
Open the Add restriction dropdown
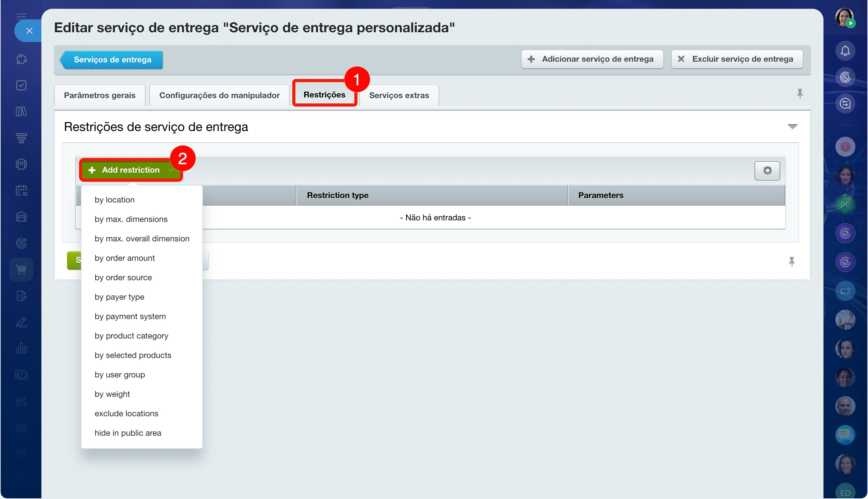click(x=131, y=170)
